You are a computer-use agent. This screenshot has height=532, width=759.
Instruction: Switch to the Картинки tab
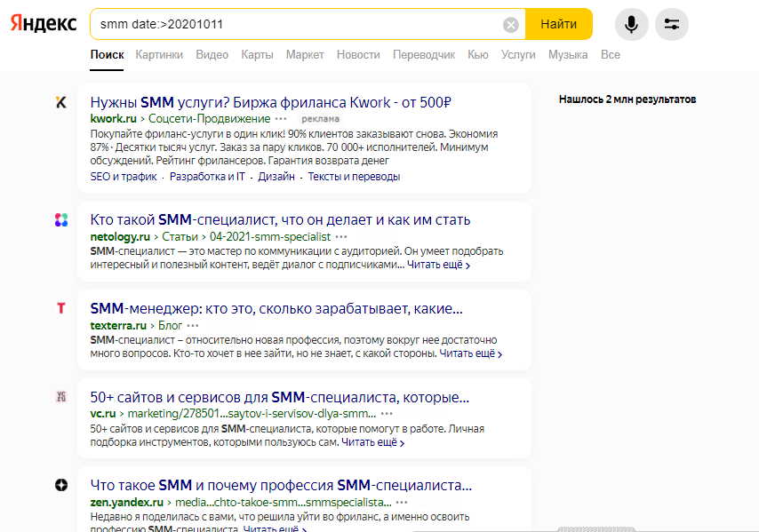tap(159, 55)
